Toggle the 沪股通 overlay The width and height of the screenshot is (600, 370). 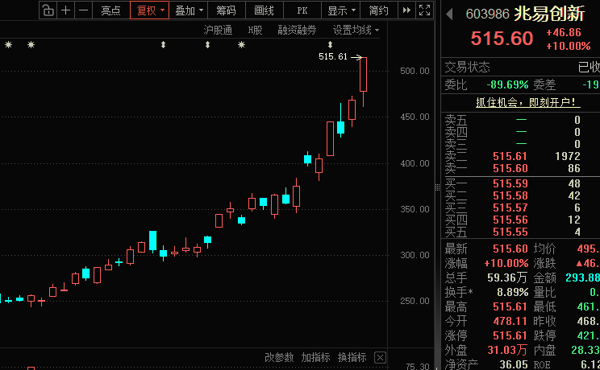pyautogui.click(x=218, y=30)
